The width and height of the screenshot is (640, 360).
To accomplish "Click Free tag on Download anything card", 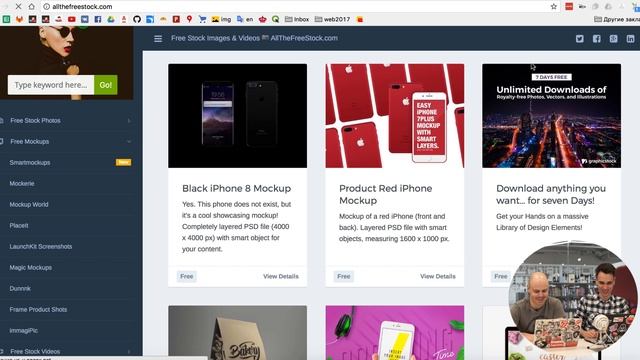I will click(x=500, y=276).
